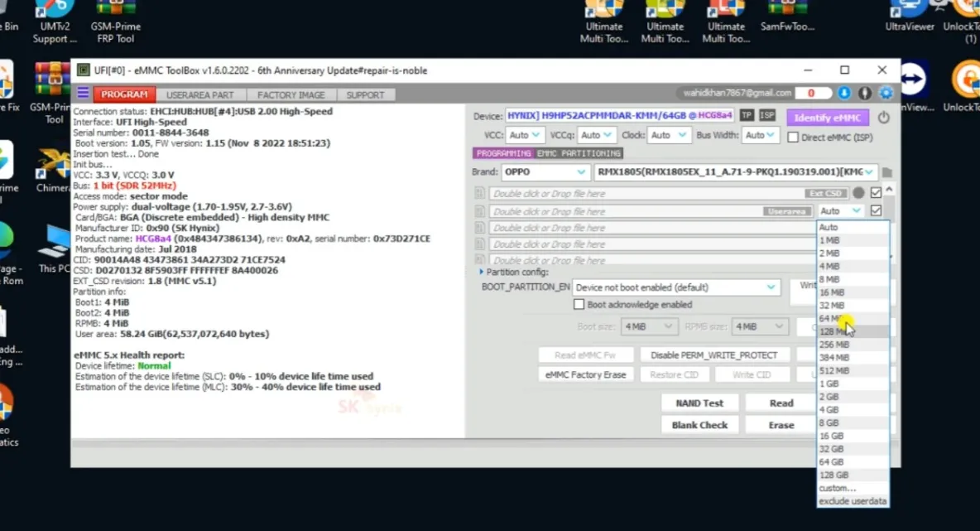This screenshot has width=980, height=531.
Task: Click the Blank Check button
Action: coord(699,425)
